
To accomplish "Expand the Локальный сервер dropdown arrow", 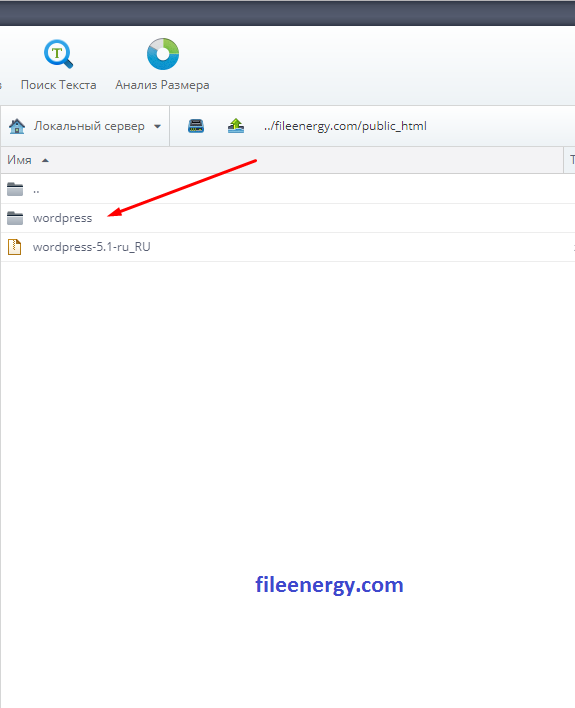I will (157, 126).
